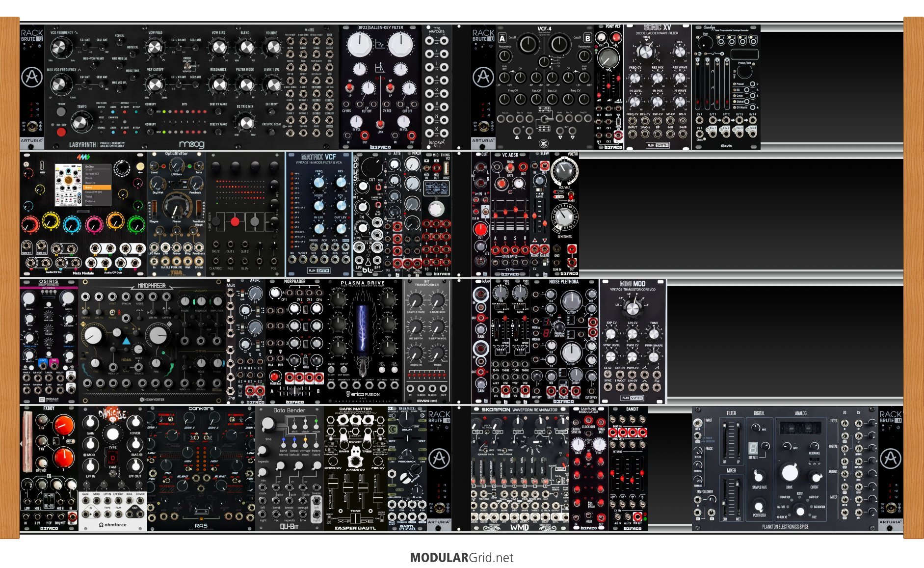924x568 pixels.
Task: Select Balance in the Meta Module menu
Action: (x=90, y=183)
